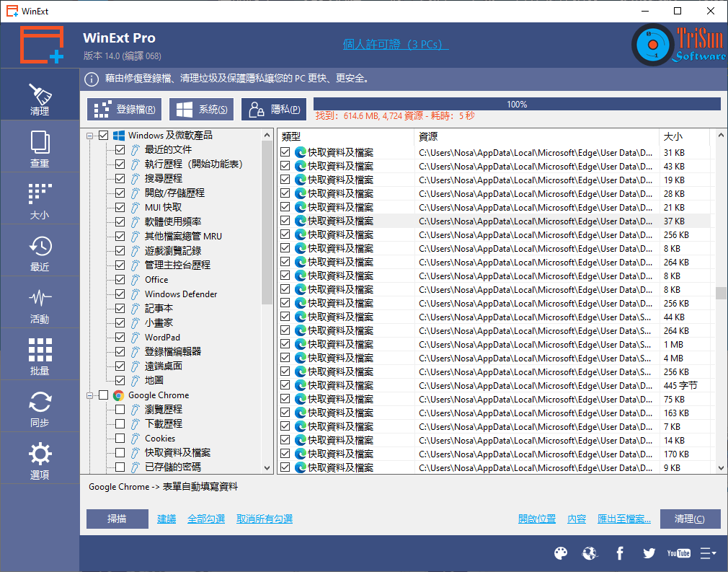Check the Google Chrome group checkbox
This screenshot has height=572, width=728.
[104, 395]
